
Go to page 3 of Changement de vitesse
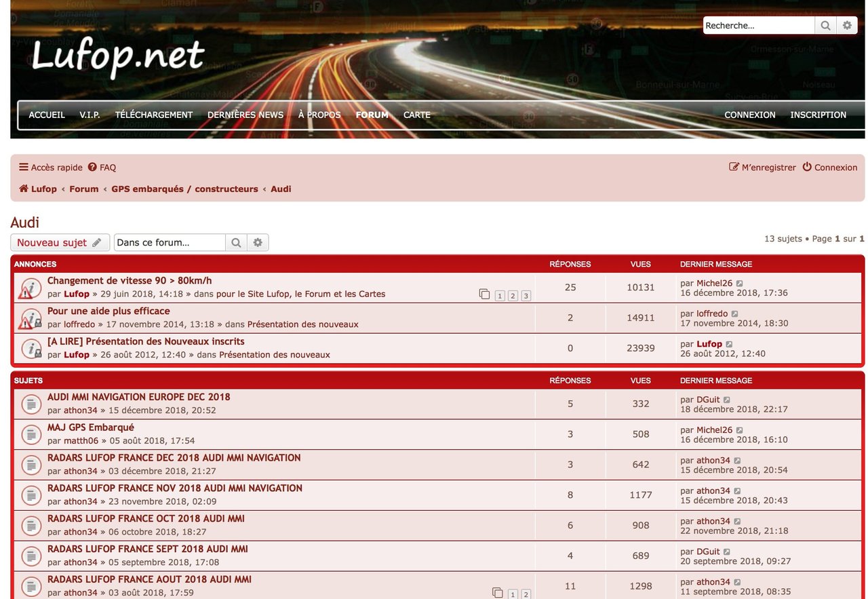[526, 296]
